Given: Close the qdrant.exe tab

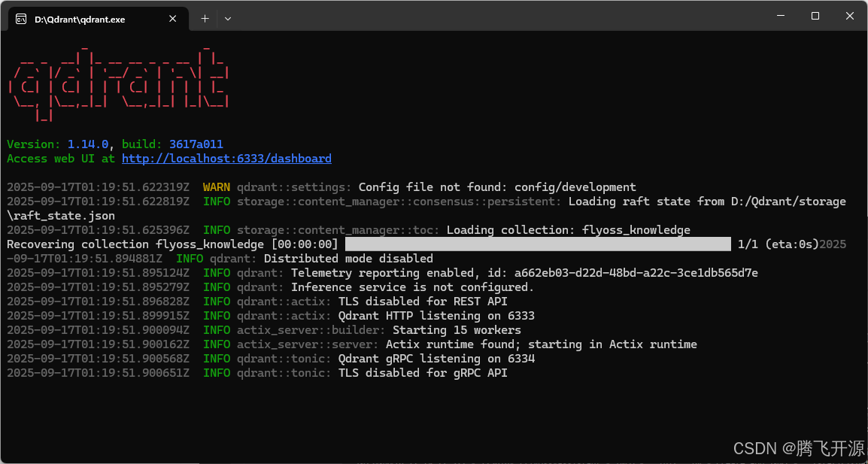Looking at the screenshot, I should pyautogui.click(x=173, y=19).
